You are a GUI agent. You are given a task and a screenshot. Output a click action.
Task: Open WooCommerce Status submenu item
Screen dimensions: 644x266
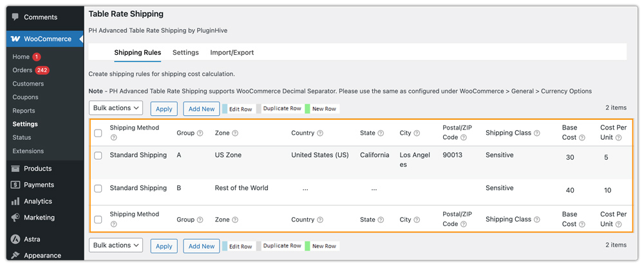click(22, 138)
